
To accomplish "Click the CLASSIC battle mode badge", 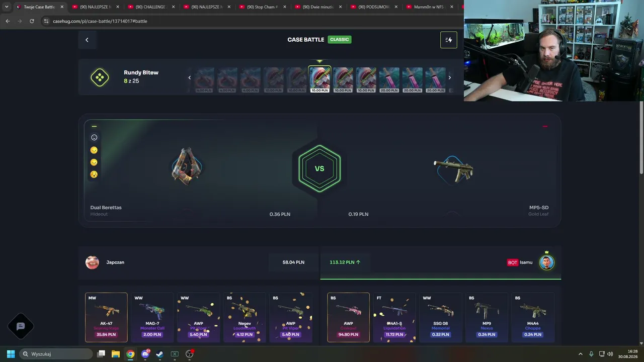I will click(x=340, y=40).
